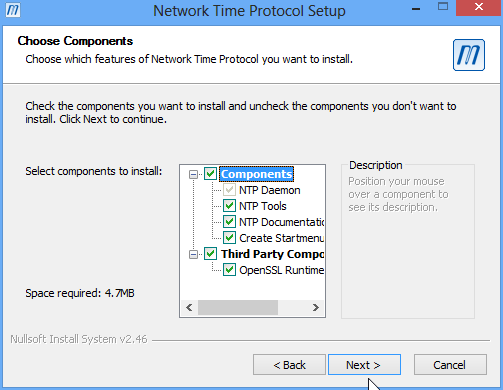The image size is (503, 390).
Task: Click the Meinberg logo in title bar
Action: (13, 10)
